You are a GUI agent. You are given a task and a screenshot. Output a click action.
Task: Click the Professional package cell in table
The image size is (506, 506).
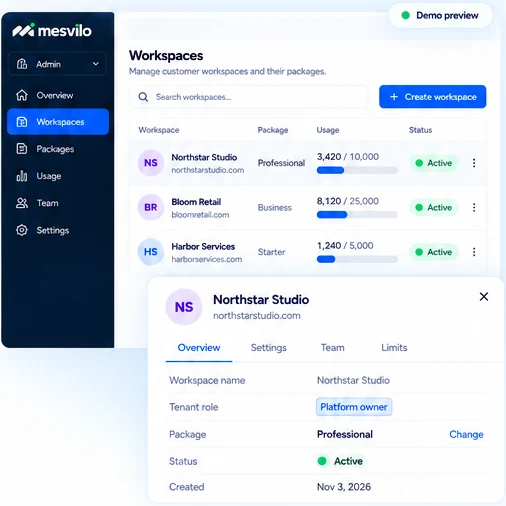click(x=281, y=163)
